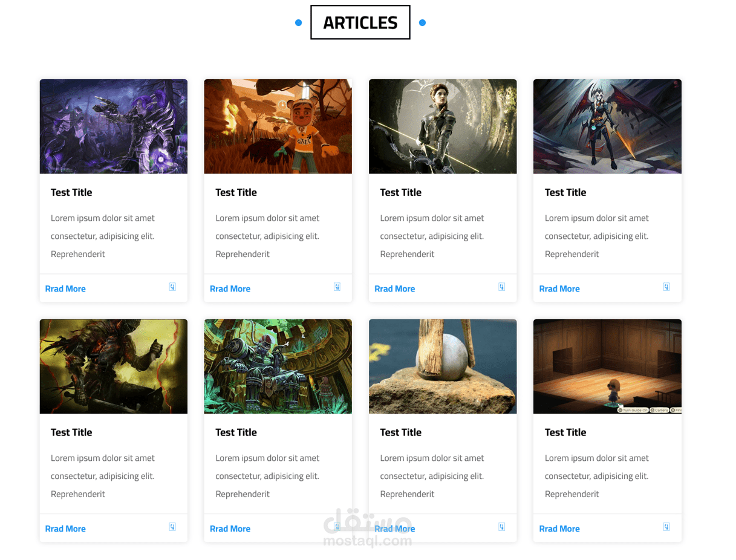Click the dark knight on yellow background image
736x560 pixels.
[114, 366]
